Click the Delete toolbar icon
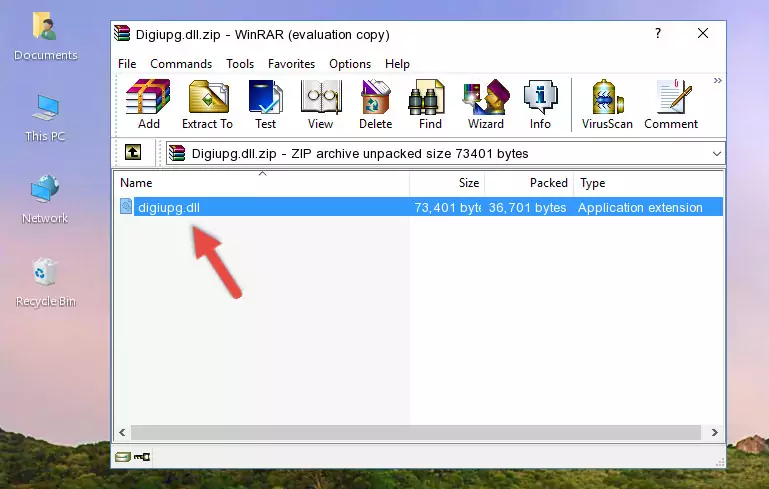Screen dimensions: 769x489 (375, 104)
